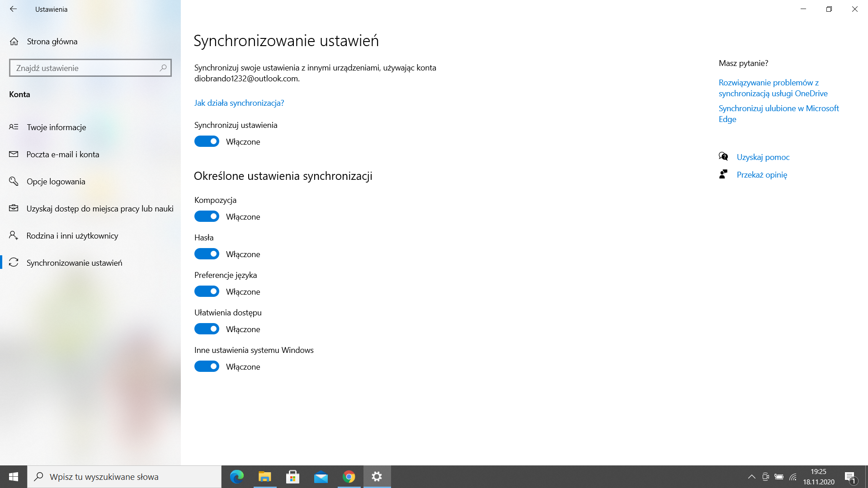
Task: Click the Znajdź ustawienie search field
Action: tap(84, 68)
